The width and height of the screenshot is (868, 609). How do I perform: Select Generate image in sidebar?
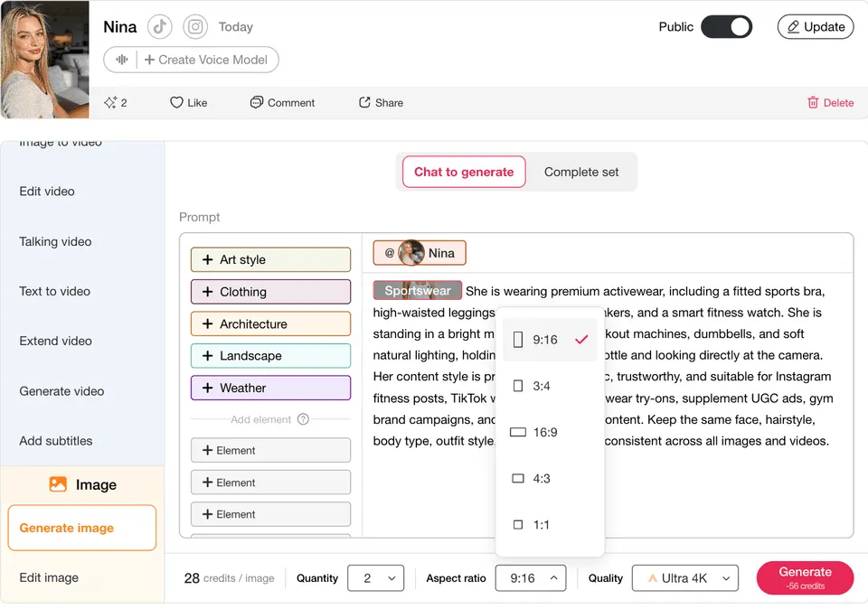tap(82, 528)
